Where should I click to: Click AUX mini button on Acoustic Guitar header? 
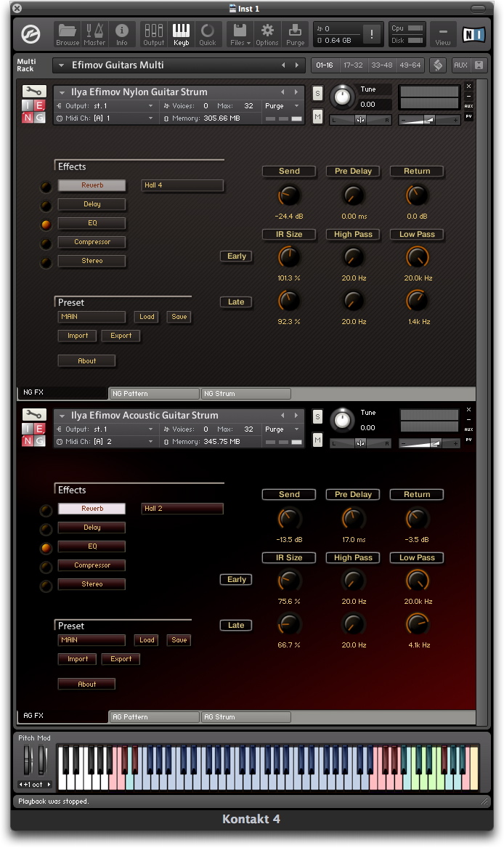pos(469,429)
